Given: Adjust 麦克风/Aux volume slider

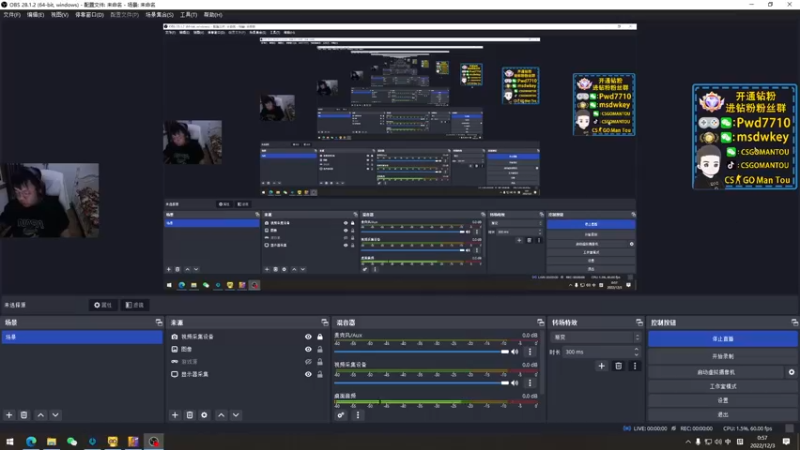Looking at the screenshot, I should pyautogui.click(x=421, y=352).
